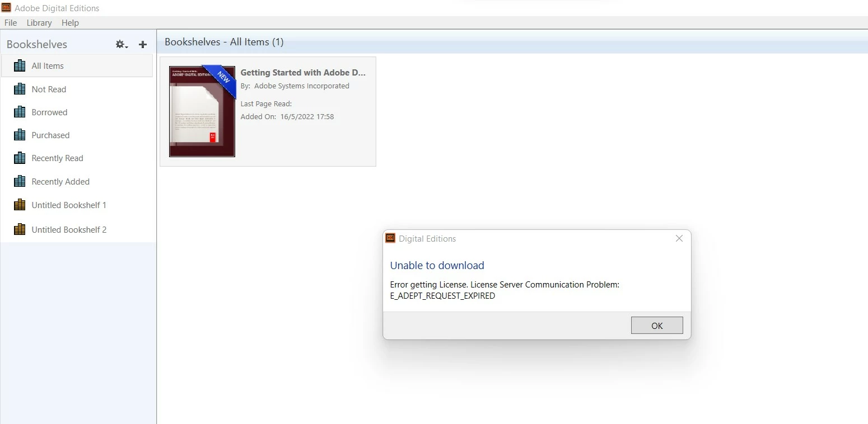868x424 pixels.
Task: Add a new bookshelf with plus icon
Action: tap(143, 44)
